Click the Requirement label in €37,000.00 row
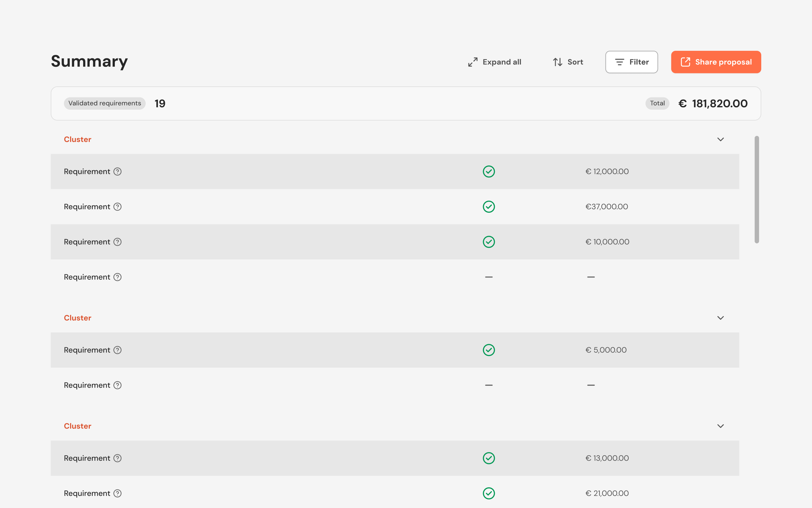 click(87, 207)
